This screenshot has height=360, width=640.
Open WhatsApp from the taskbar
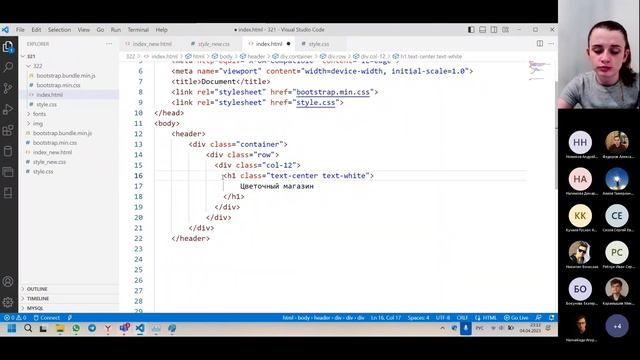point(76,328)
